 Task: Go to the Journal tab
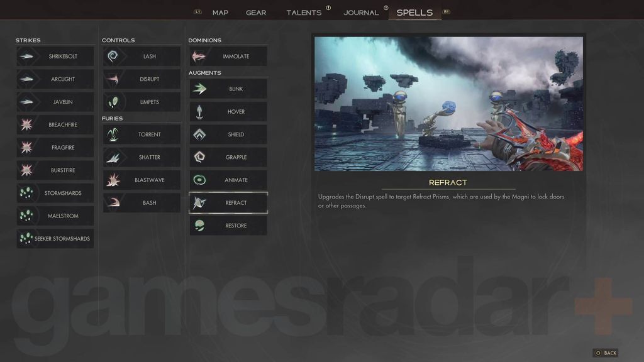click(x=361, y=13)
